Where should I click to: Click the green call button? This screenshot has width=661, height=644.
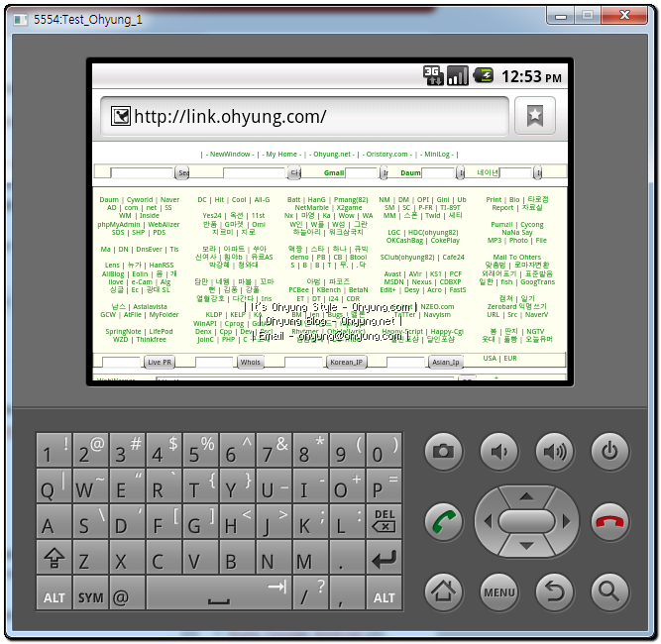tap(444, 522)
